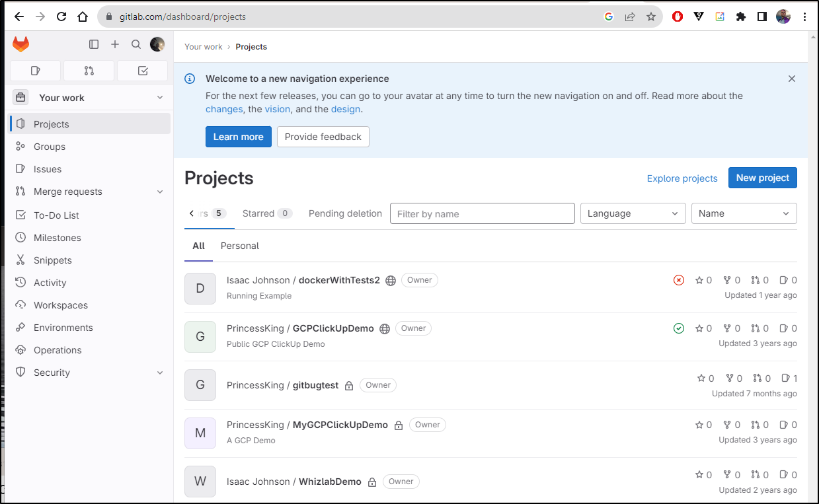Click the merge requests icon for gitbugtest
Image resolution: width=819 pixels, height=504 pixels.
click(758, 378)
